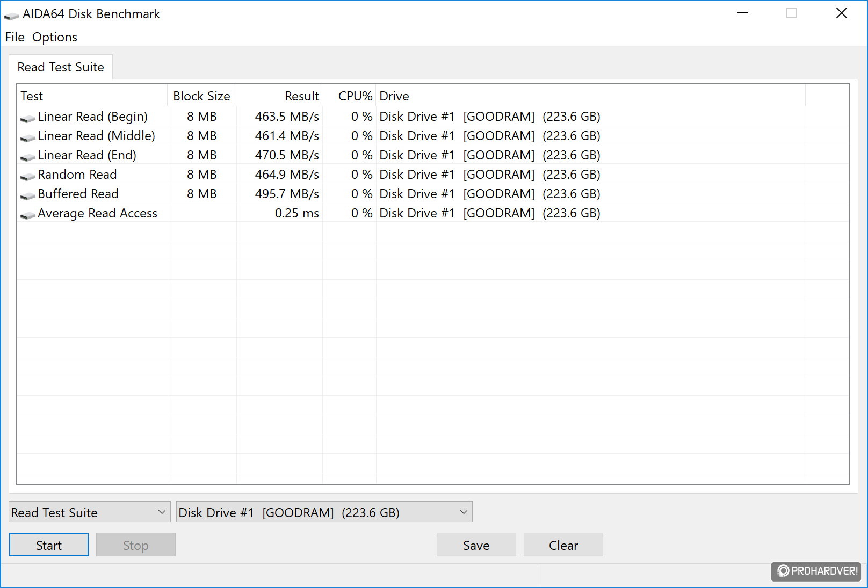Click the Result column header
This screenshot has width=868, height=588.
tap(279, 96)
